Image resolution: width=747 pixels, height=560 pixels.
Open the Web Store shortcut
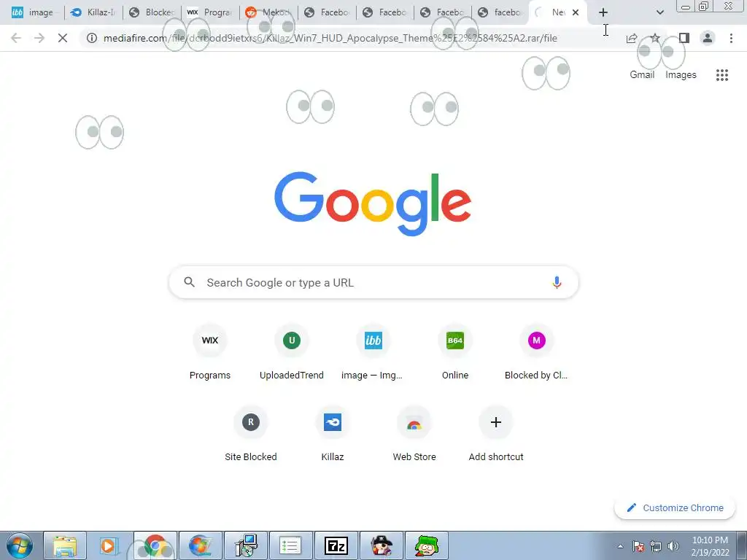tap(414, 434)
